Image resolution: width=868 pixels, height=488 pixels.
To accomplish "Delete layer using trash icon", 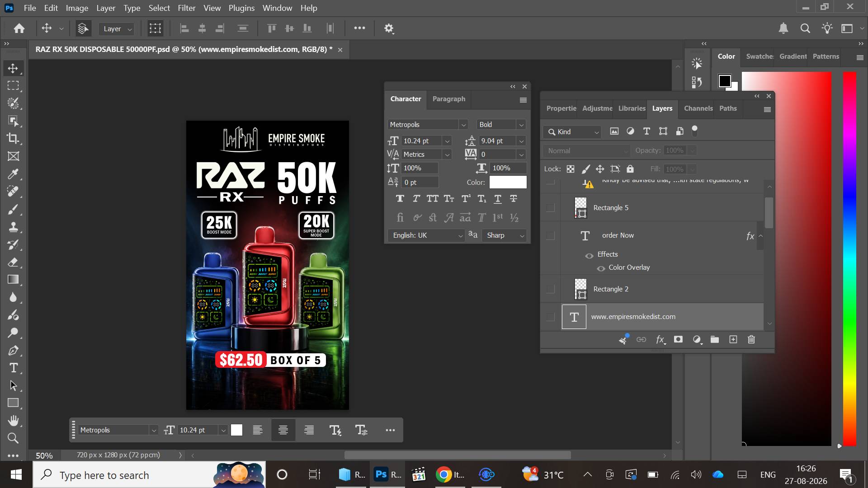I will (x=751, y=339).
